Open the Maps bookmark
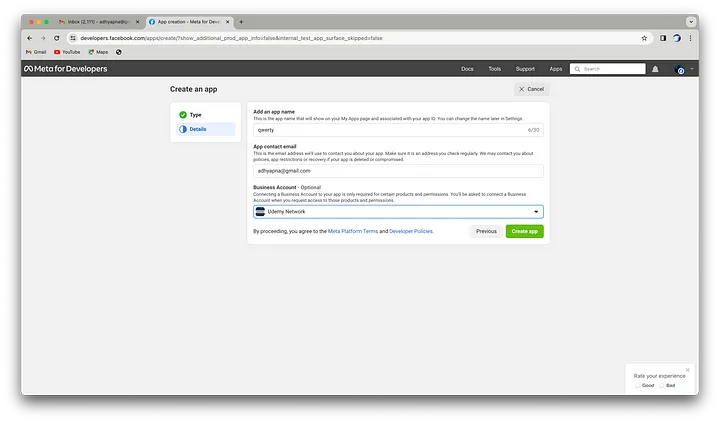Image resolution: width=720 pixels, height=423 pixels. point(98,52)
